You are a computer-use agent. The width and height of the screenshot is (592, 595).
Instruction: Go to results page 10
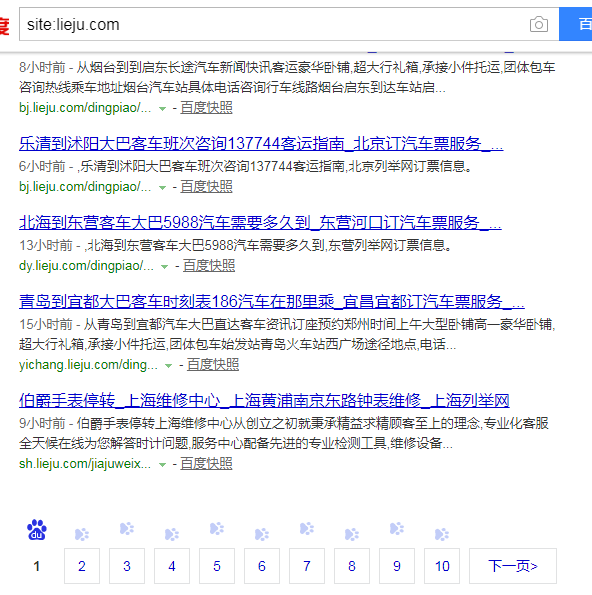442,566
